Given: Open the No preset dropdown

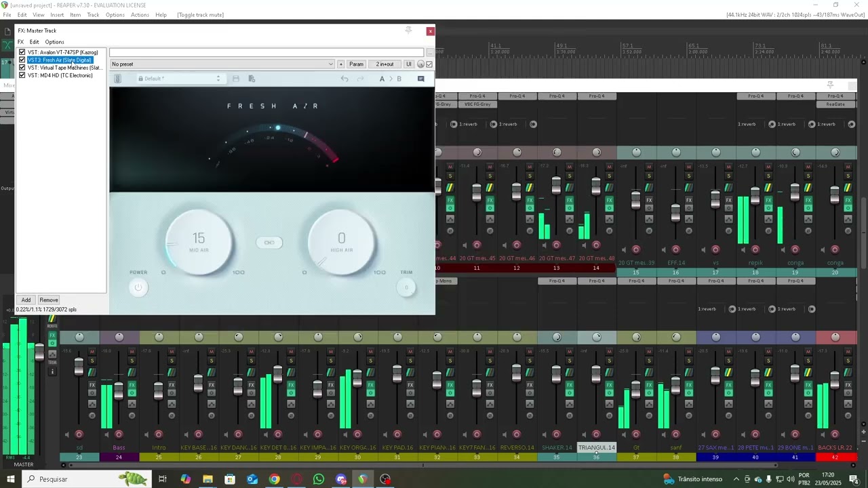Looking at the screenshot, I should (222, 64).
